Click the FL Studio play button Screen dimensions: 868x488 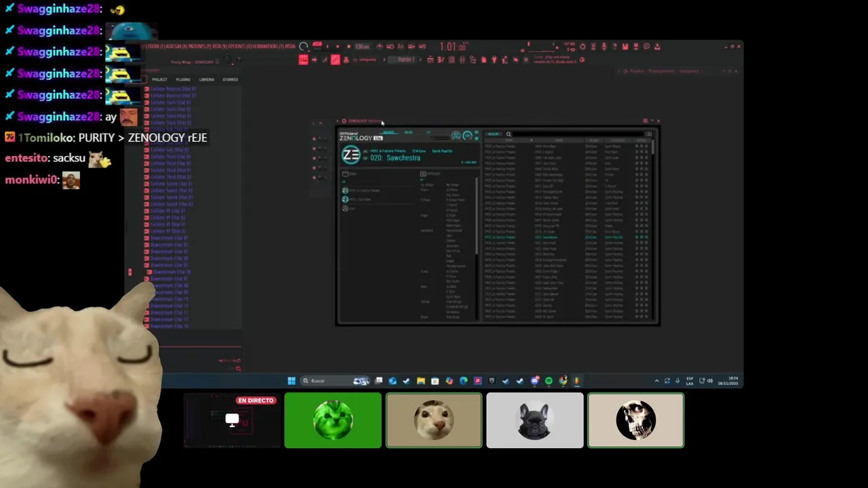[328, 46]
